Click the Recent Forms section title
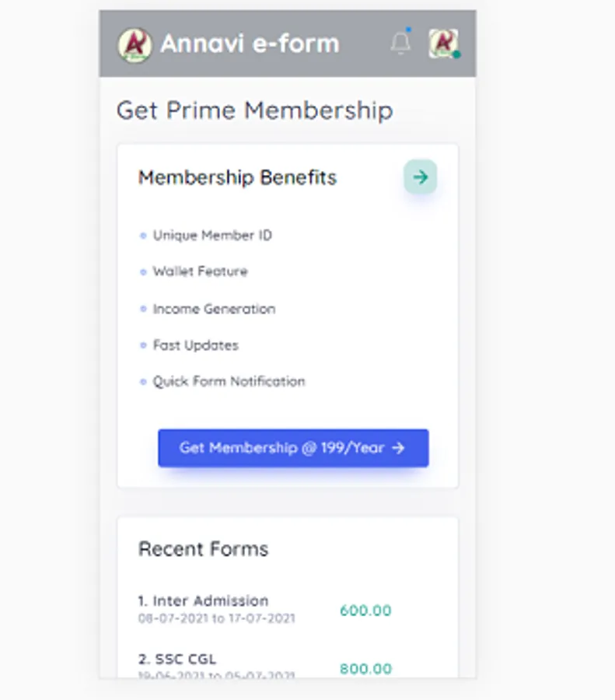The image size is (615, 700). 203,549
